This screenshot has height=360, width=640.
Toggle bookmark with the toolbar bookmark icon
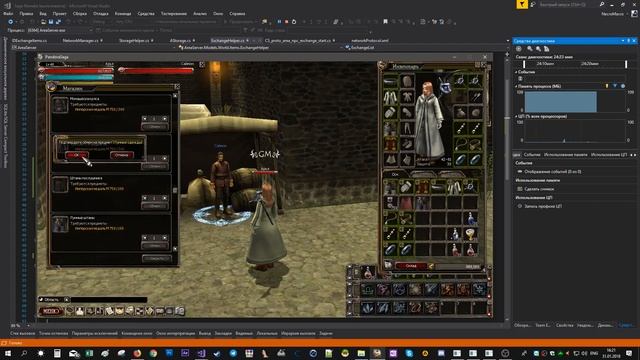[385, 22]
